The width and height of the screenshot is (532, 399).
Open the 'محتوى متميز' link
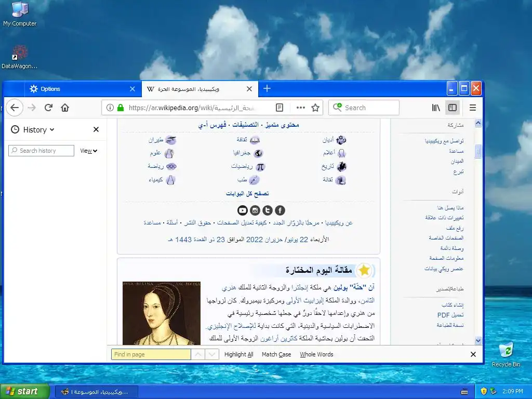[282, 125]
